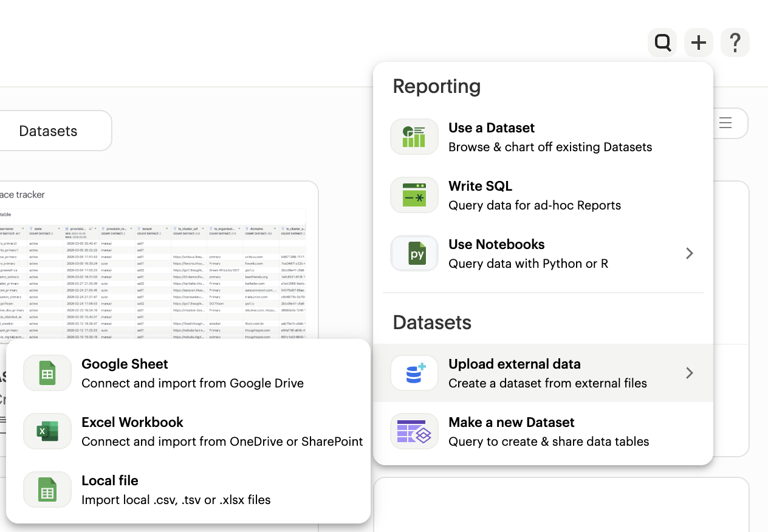Expand the Use Notebooks submenu chevron
Image resolution: width=768 pixels, height=532 pixels.
690,253
